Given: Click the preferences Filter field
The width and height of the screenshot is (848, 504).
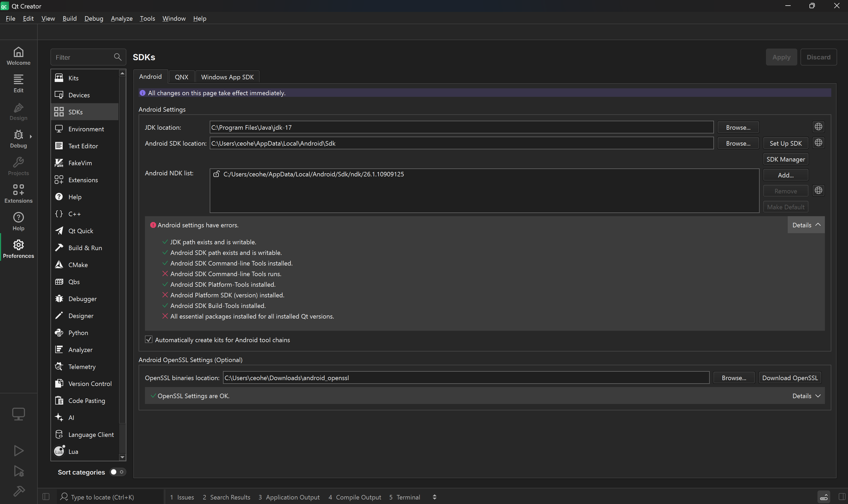Looking at the screenshot, I should [88, 57].
